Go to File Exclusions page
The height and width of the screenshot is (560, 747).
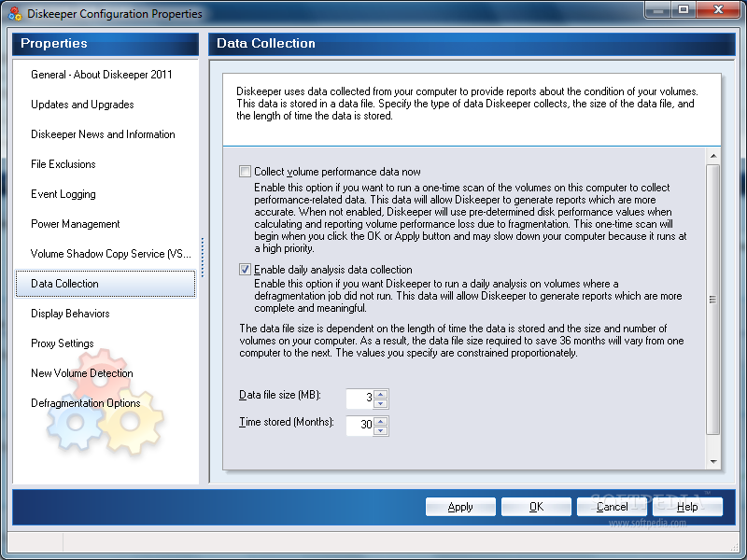coord(63,164)
